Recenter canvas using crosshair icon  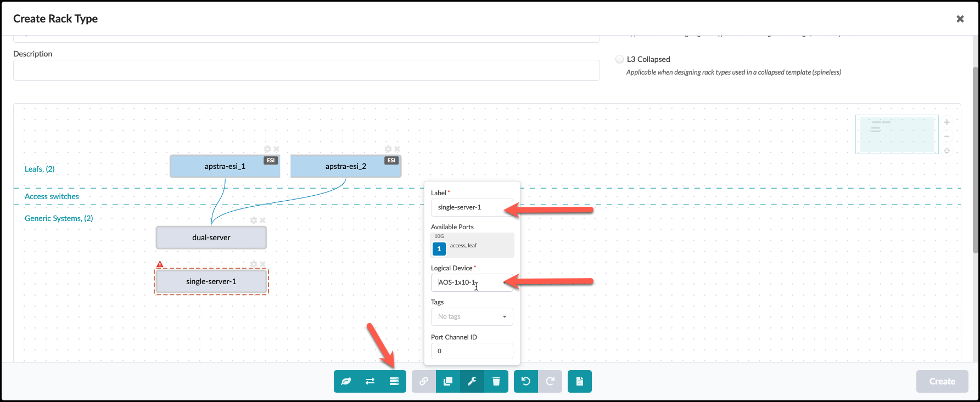(x=947, y=151)
